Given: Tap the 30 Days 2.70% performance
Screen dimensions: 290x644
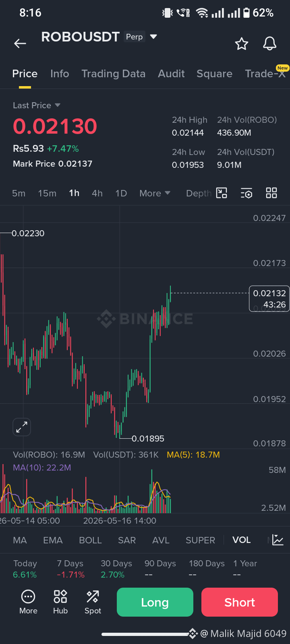Looking at the screenshot, I should click(116, 569).
